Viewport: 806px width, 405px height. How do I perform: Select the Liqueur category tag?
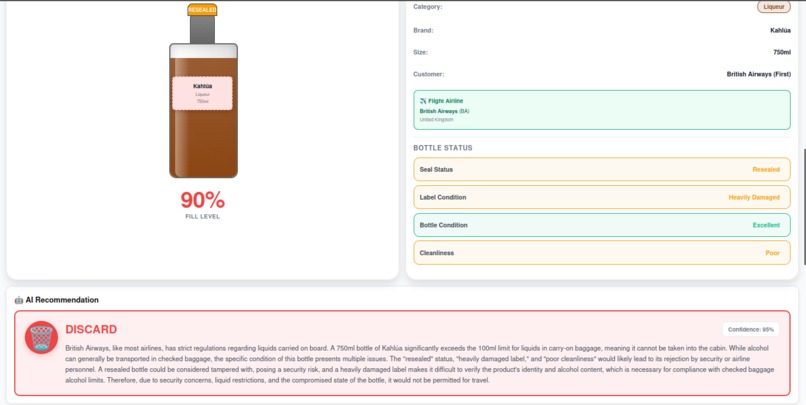[774, 7]
